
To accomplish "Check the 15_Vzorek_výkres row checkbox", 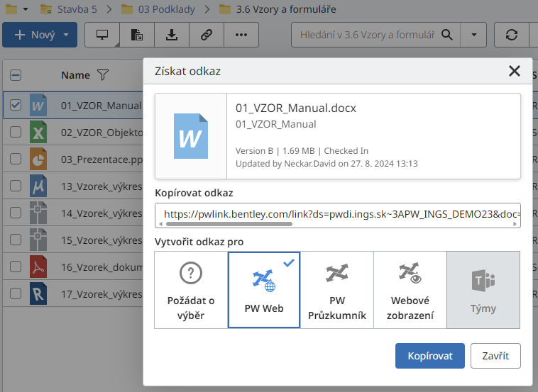I will tap(16, 240).
